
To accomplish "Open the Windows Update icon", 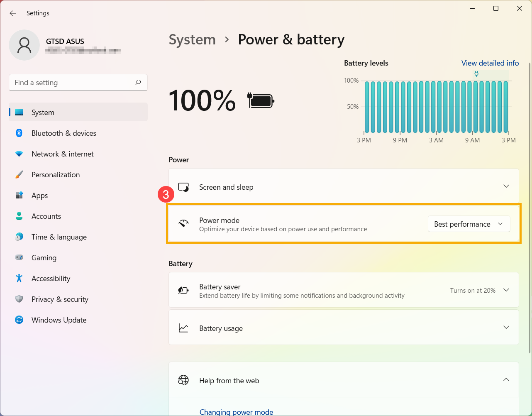I will click(19, 320).
